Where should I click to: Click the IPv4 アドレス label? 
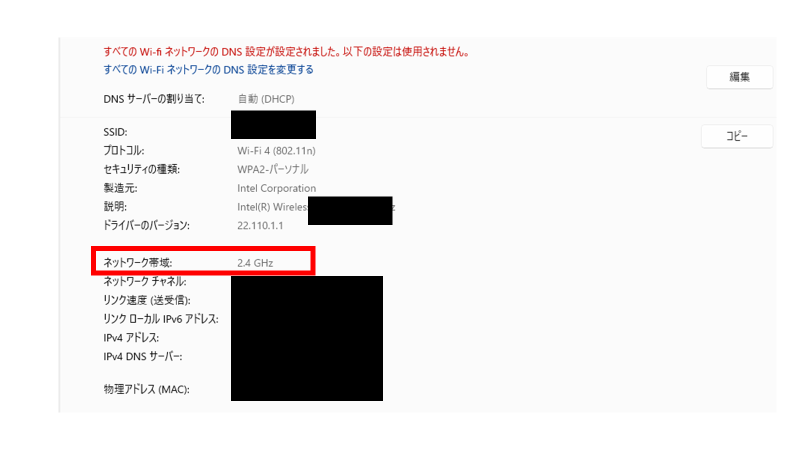pos(131,338)
